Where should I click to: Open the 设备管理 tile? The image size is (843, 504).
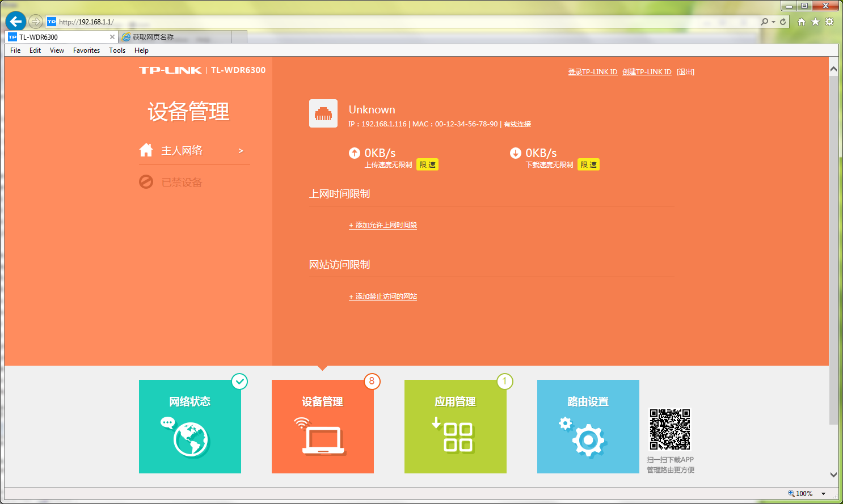point(323,426)
